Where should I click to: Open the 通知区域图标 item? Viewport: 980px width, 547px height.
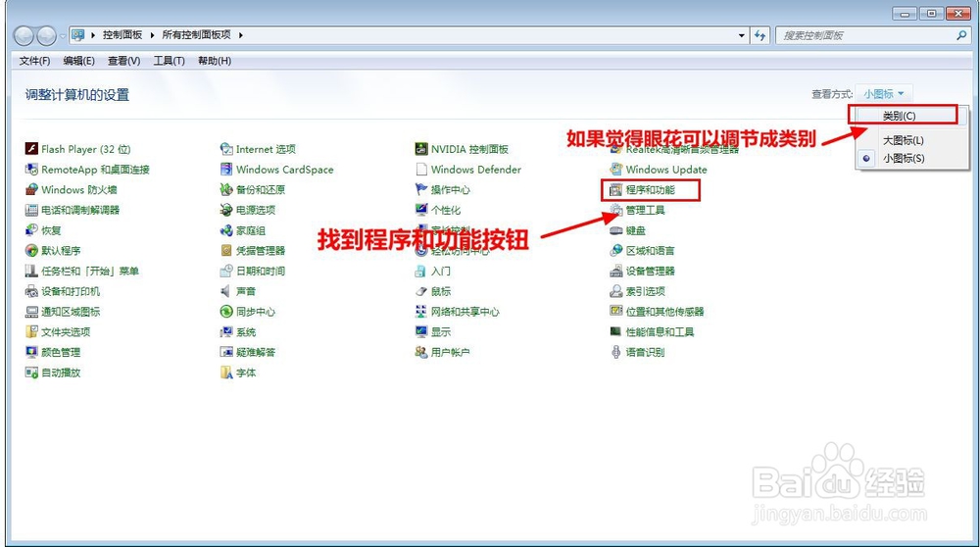[70, 312]
